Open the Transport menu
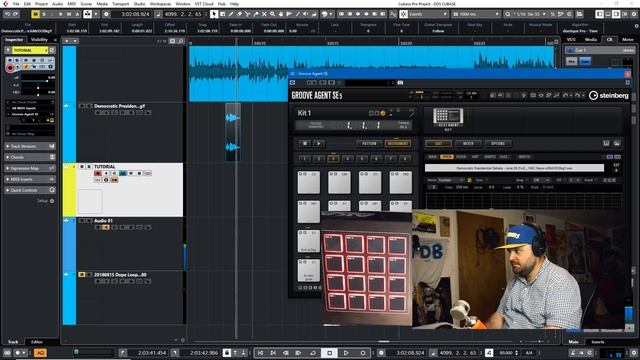The height and width of the screenshot is (360, 640). click(120, 4)
